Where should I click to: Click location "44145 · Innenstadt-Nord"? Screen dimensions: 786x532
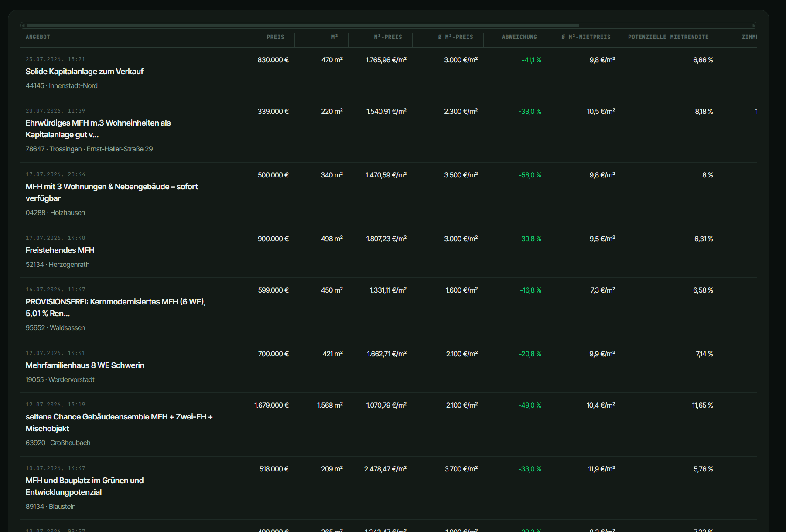click(62, 86)
